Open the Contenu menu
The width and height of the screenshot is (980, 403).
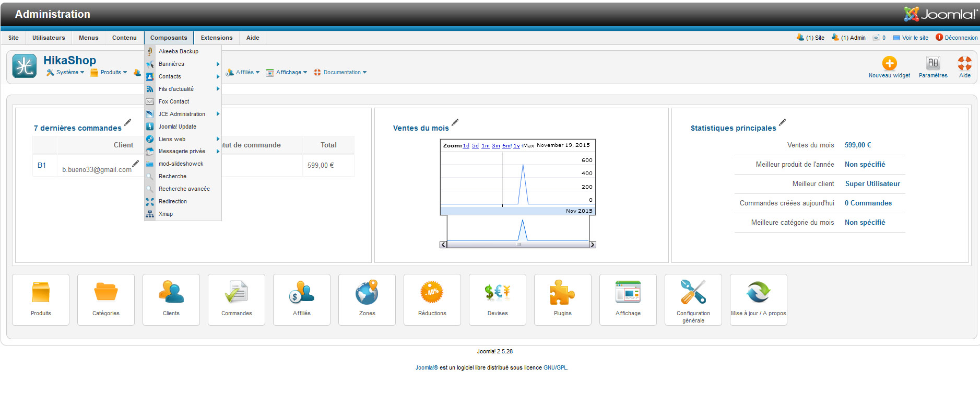click(124, 38)
